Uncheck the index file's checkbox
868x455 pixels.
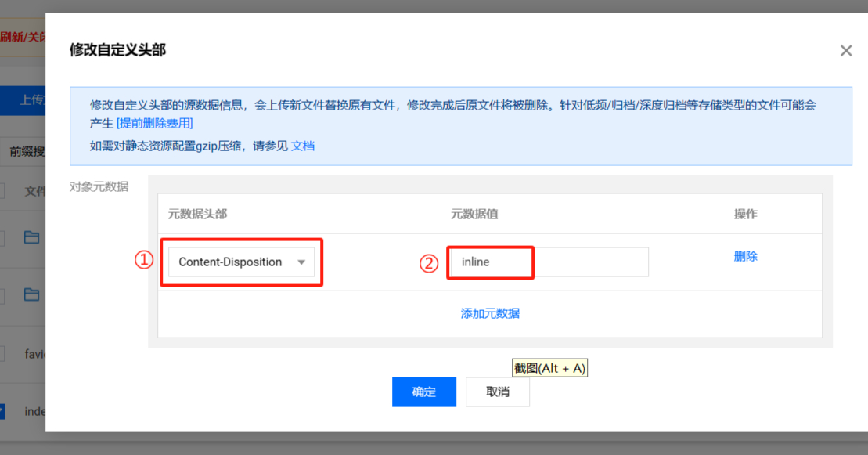click(3, 410)
